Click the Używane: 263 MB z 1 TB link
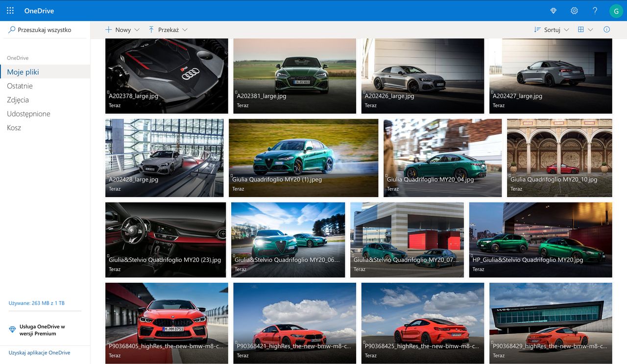Image resolution: width=627 pixels, height=364 pixels. tap(36, 303)
